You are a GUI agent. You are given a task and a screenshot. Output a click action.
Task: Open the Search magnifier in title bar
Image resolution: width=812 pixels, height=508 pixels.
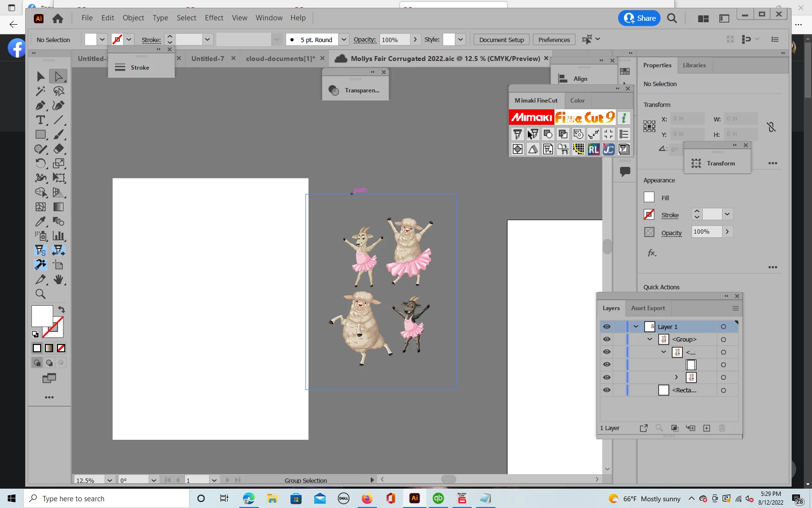click(672, 18)
